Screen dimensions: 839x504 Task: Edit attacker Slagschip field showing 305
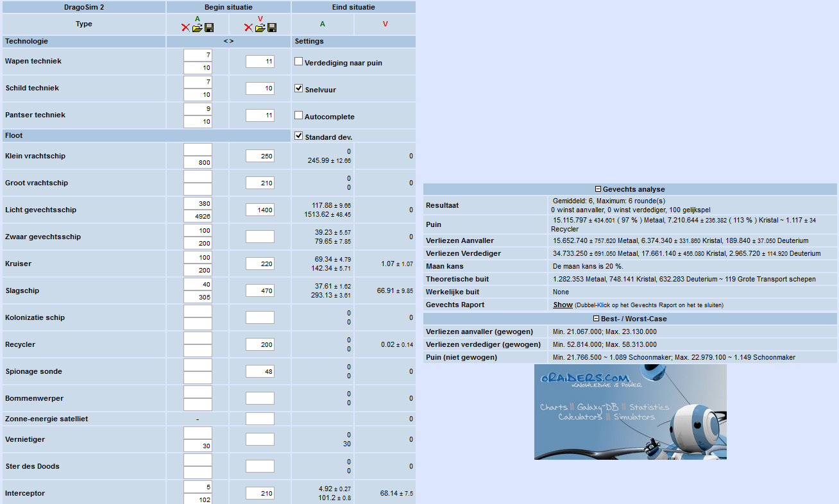coord(198,298)
